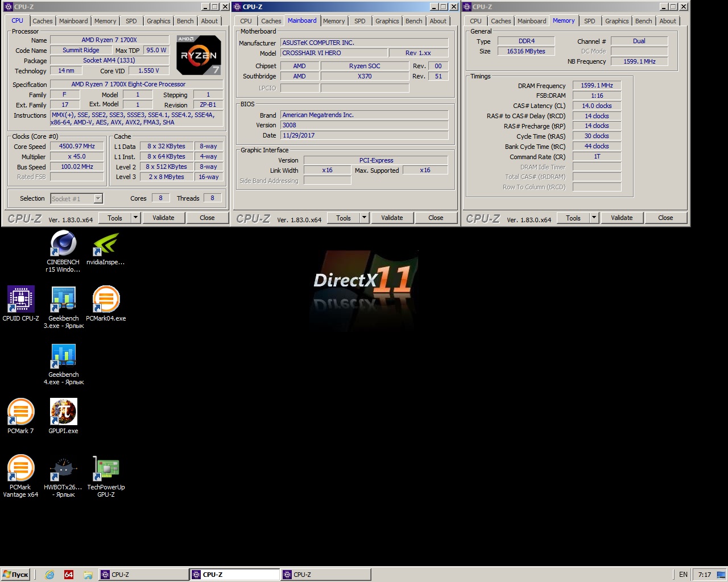728x582 pixels.
Task: Click the Close button in the Memory window
Action: [x=665, y=218]
